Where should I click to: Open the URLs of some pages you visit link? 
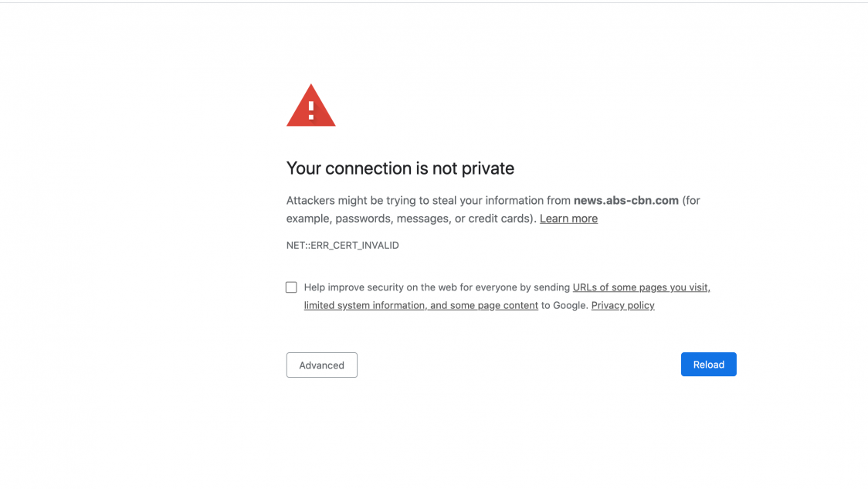640,287
